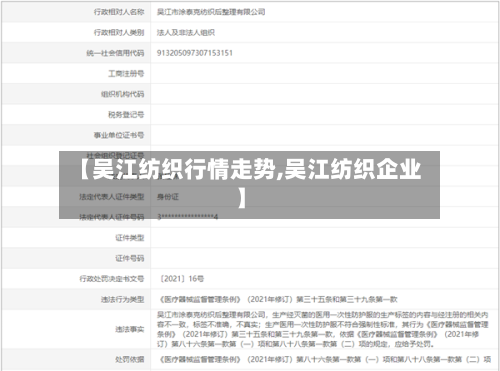Select the label 违法事实

130,329
